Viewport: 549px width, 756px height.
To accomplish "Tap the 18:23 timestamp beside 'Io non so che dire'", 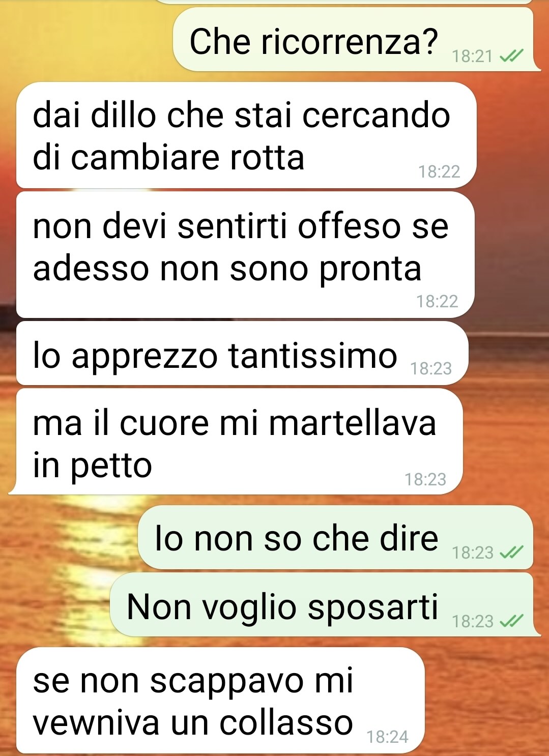I will click(473, 553).
